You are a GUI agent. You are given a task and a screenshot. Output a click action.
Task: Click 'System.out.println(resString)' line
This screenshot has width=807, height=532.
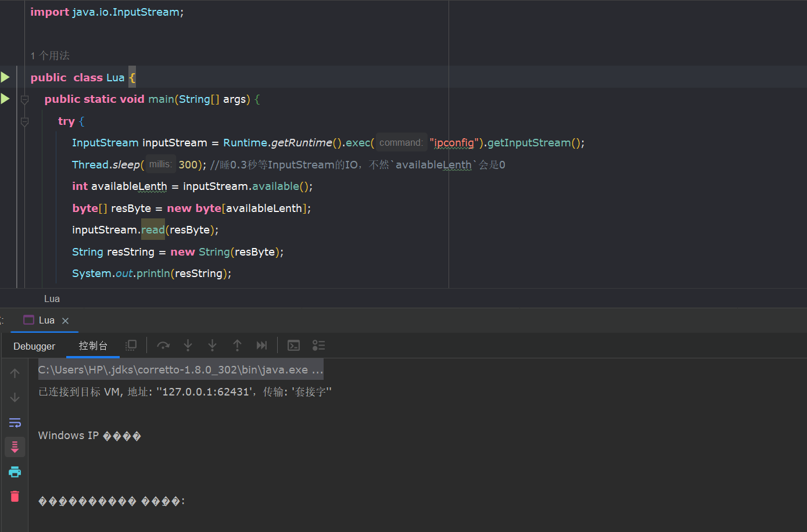point(152,274)
